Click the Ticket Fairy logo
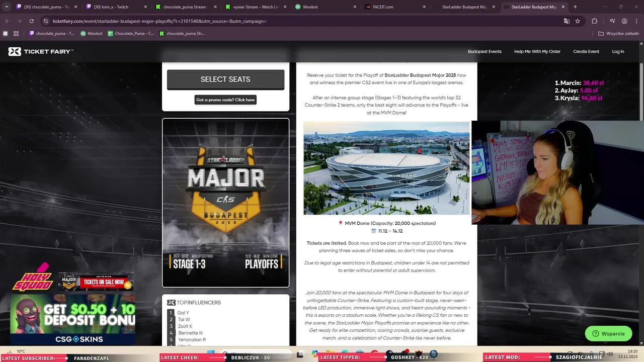Viewport: 644px width, 362px height. coord(41,51)
